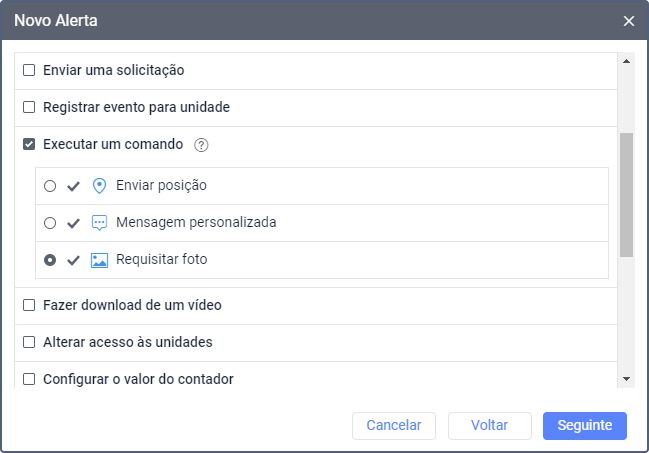Screen dimensions: 649x453
Task: Enable Enviar uma solicitação checkbox
Action: (x=29, y=71)
